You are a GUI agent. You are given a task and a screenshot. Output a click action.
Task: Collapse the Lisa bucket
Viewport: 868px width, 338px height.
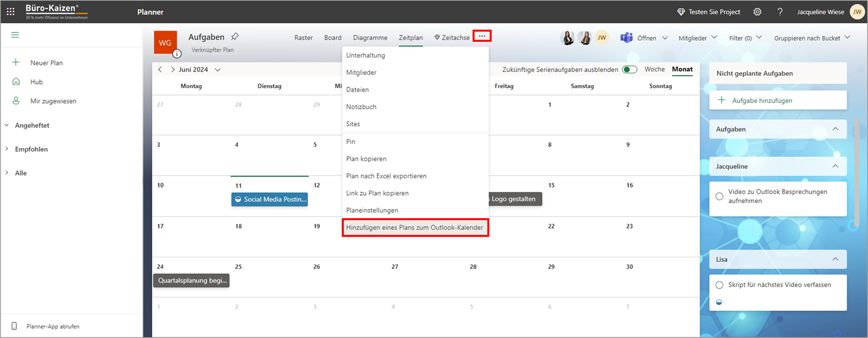point(835,259)
